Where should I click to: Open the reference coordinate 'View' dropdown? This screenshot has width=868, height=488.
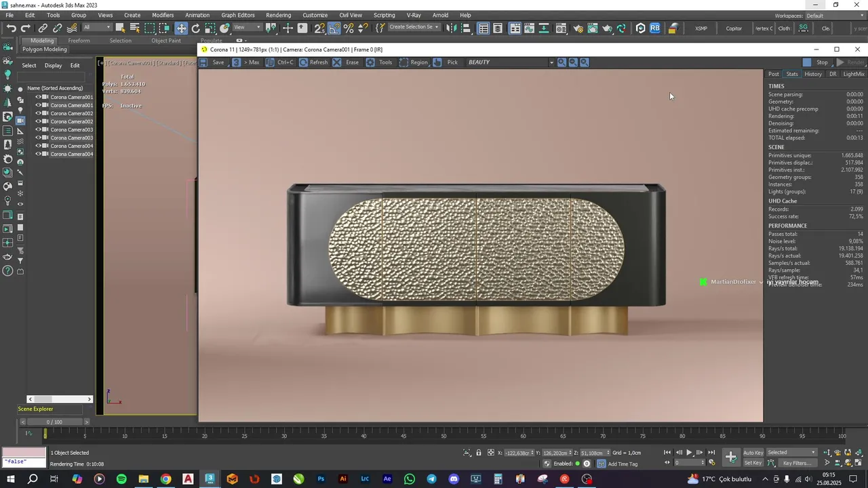(248, 28)
